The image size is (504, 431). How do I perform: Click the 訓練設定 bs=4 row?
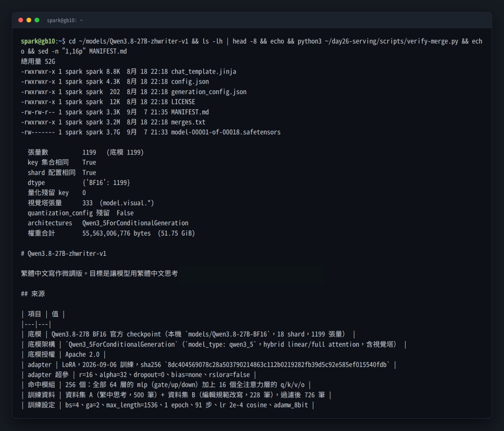pyautogui.click(x=167, y=405)
